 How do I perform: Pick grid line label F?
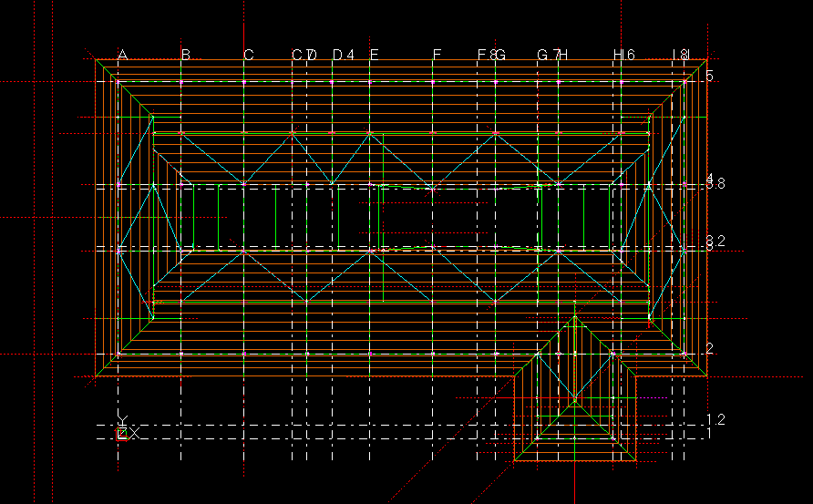pos(437,56)
